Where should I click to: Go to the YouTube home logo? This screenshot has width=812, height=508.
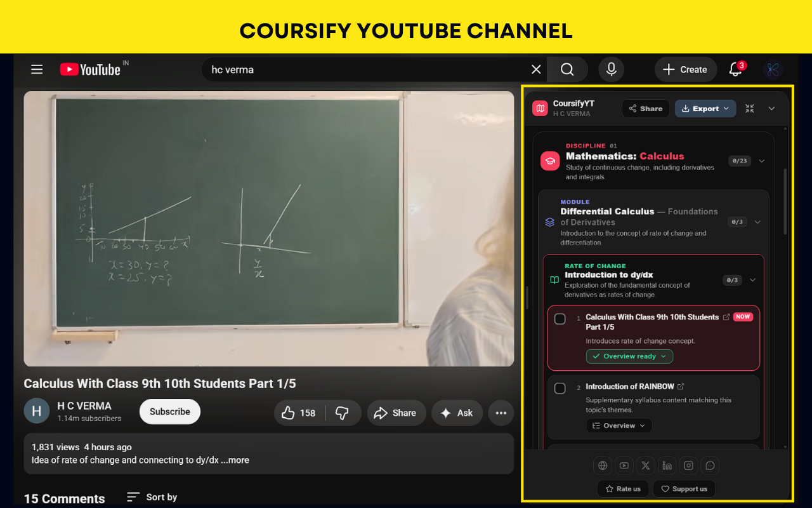(90, 69)
